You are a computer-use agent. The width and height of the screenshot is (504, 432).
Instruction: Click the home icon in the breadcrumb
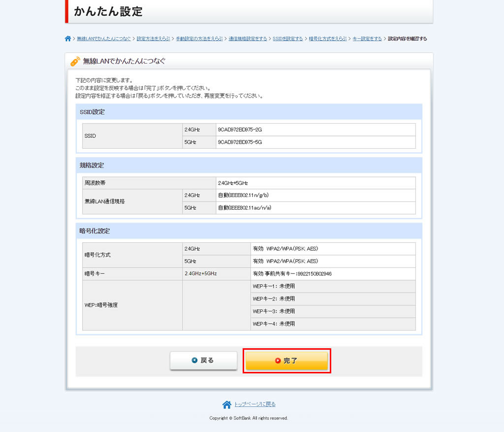(x=68, y=39)
